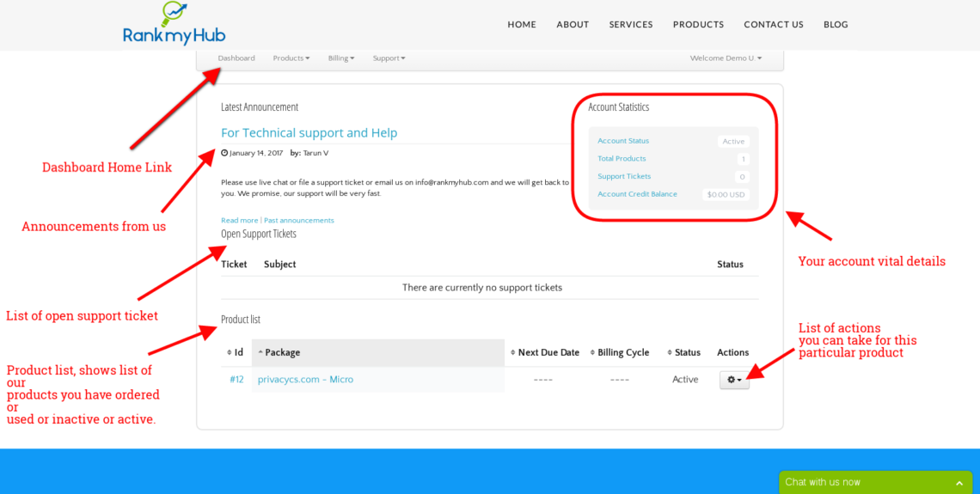
Task: Sort product list by Id column
Action: click(236, 352)
